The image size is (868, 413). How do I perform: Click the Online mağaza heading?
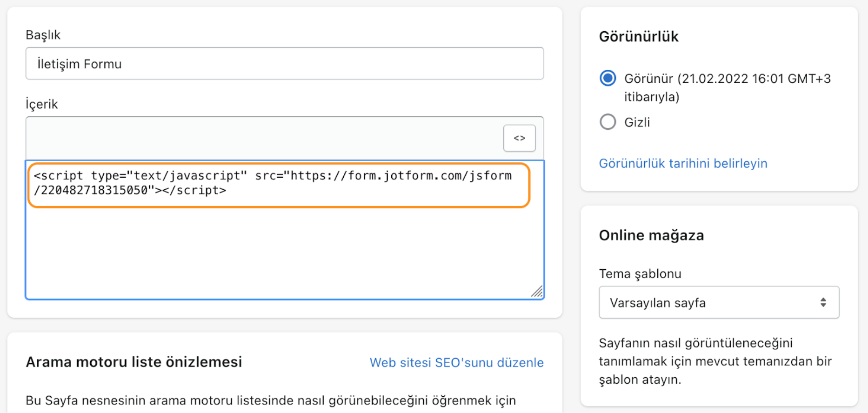pyautogui.click(x=651, y=235)
